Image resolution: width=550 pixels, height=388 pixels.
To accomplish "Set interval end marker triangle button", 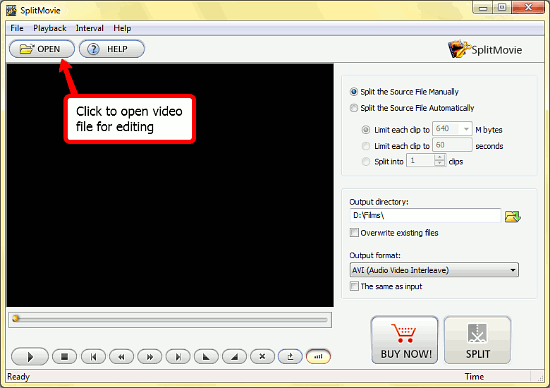I will click(234, 357).
